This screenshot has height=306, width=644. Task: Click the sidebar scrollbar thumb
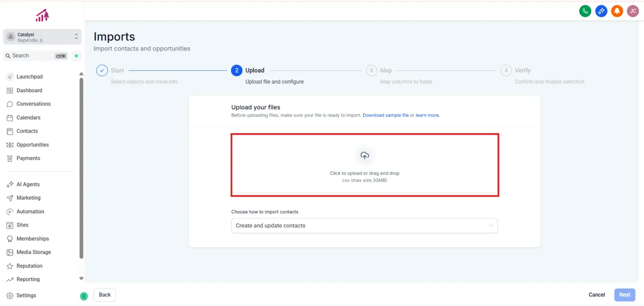click(82, 168)
